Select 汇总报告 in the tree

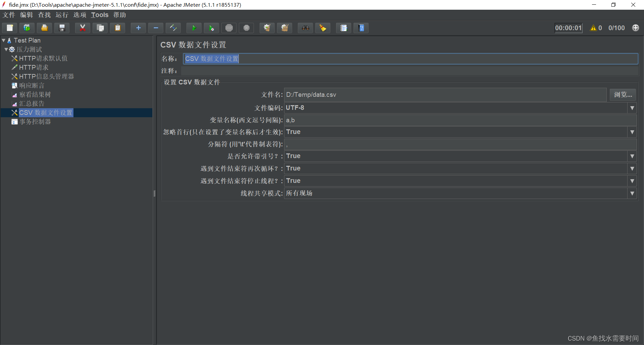[x=32, y=103]
